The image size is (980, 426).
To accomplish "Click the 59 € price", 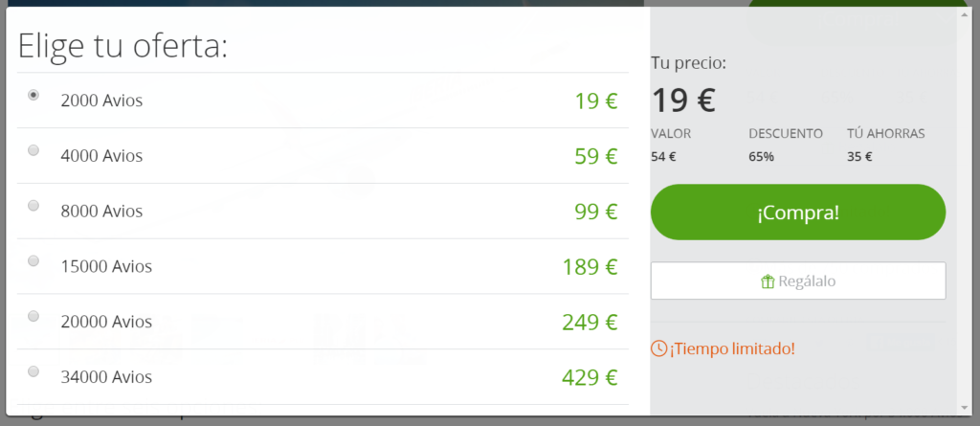I will point(595,156).
